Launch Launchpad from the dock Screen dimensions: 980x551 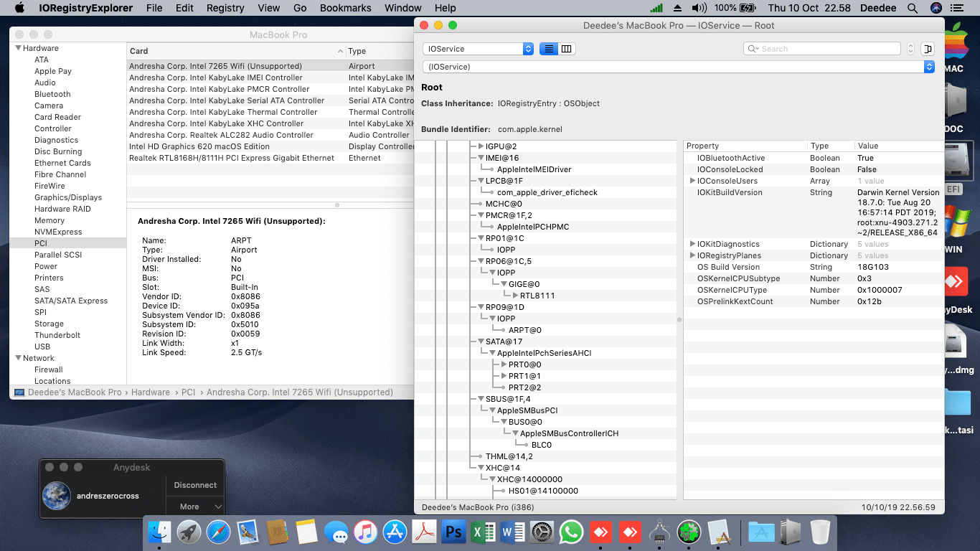tap(189, 532)
